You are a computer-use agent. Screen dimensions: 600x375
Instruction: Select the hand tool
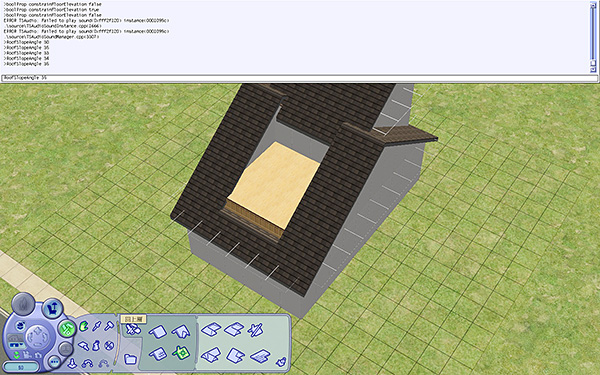pos(83,326)
